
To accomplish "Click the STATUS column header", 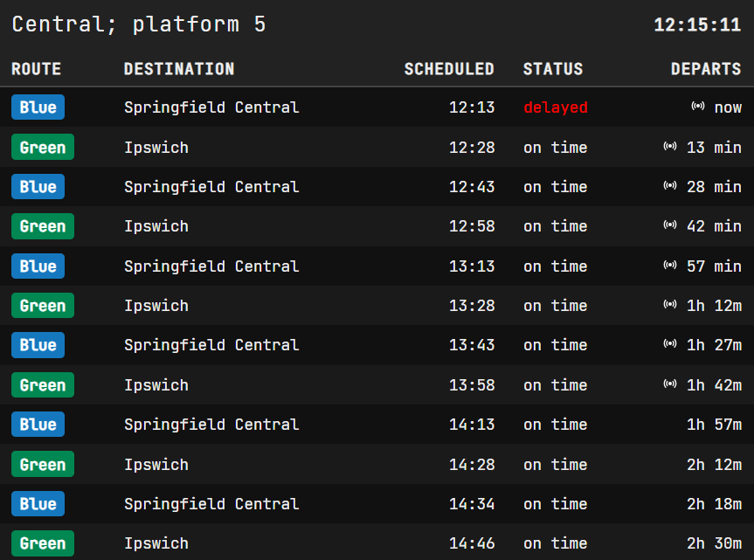I will [x=553, y=69].
